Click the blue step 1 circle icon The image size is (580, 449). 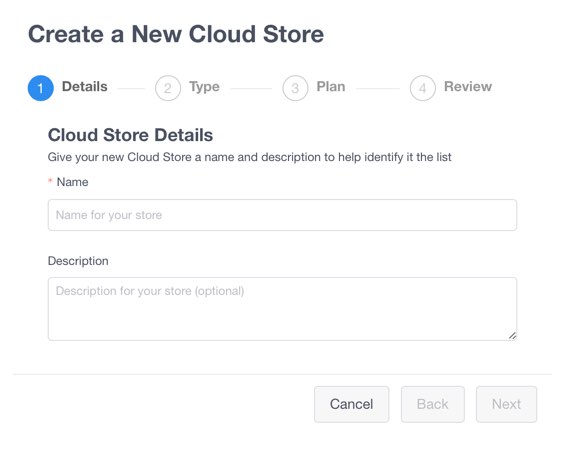41,88
